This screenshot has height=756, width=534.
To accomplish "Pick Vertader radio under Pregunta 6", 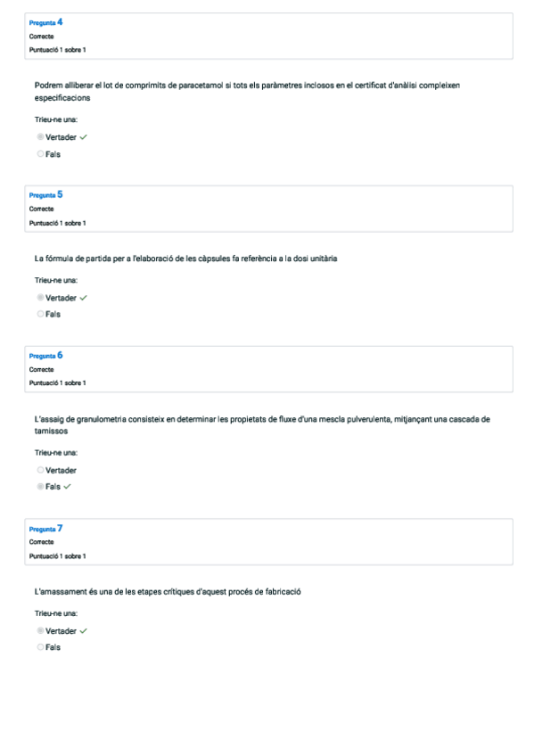I will 40,470.
